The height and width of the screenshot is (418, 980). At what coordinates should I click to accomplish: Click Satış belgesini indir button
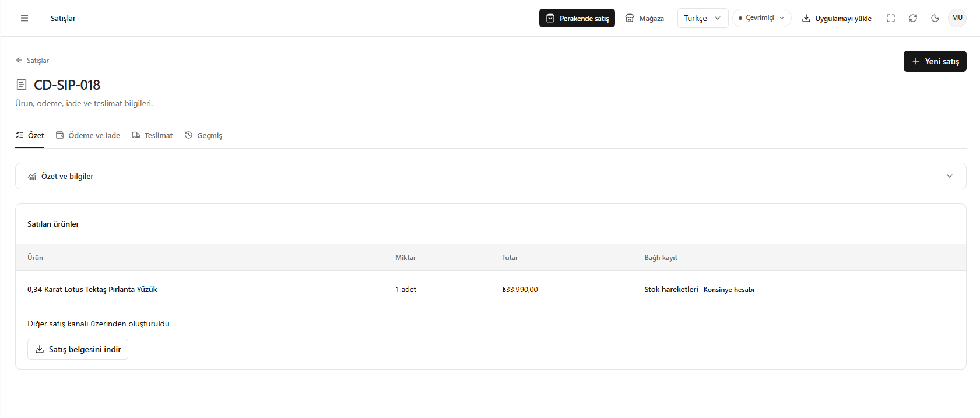(x=78, y=349)
